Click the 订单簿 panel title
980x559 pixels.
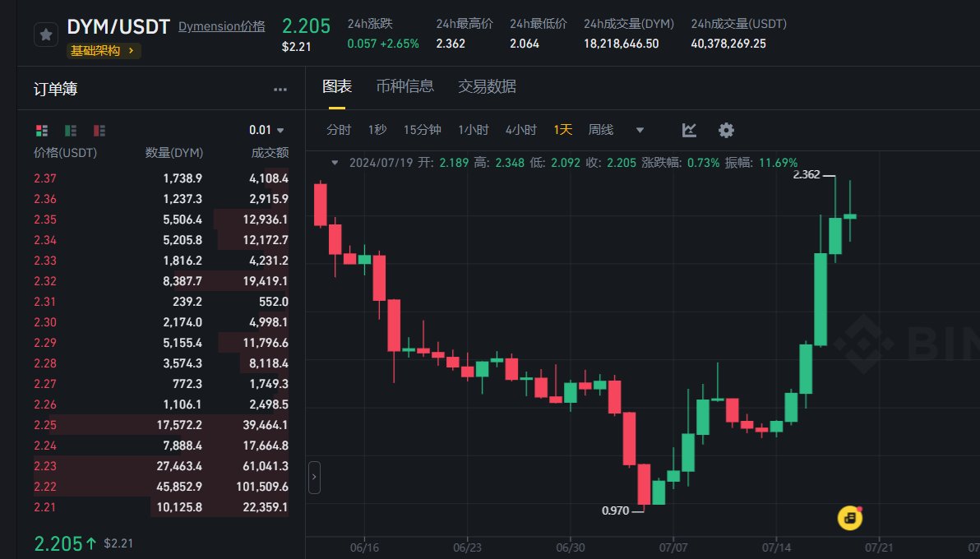click(x=56, y=90)
